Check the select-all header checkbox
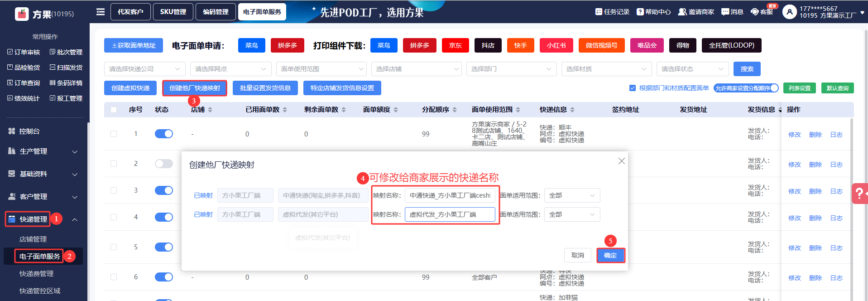Image resolution: width=868 pixels, height=301 pixels. 114,110
